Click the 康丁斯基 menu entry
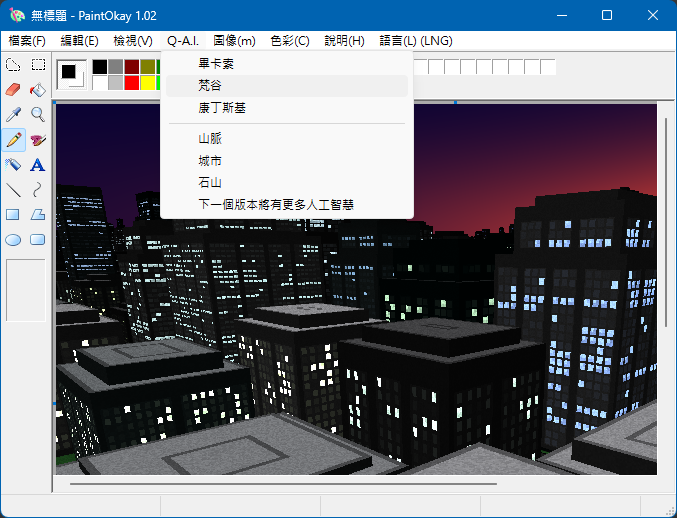The width and height of the screenshot is (677, 518). [222, 108]
